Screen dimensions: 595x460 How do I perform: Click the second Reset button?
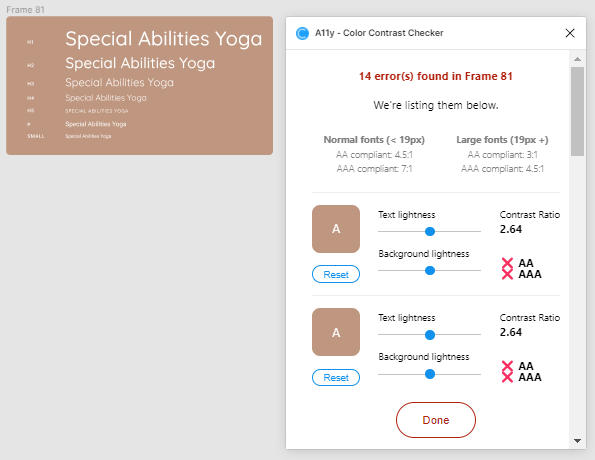336,377
